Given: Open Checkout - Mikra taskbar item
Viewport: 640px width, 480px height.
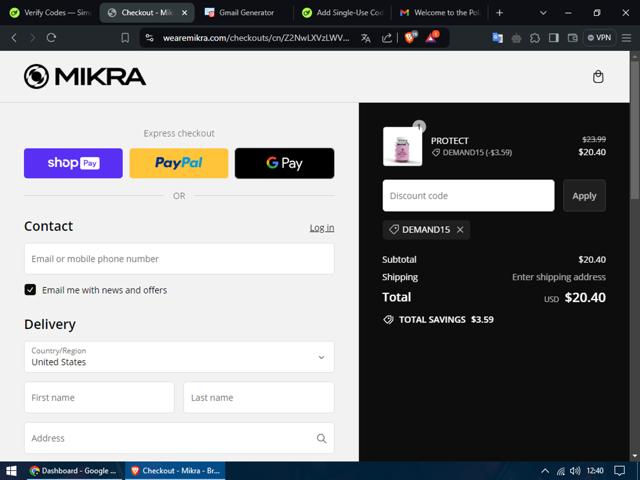Looking at the screenshot, I should point(175,471).
